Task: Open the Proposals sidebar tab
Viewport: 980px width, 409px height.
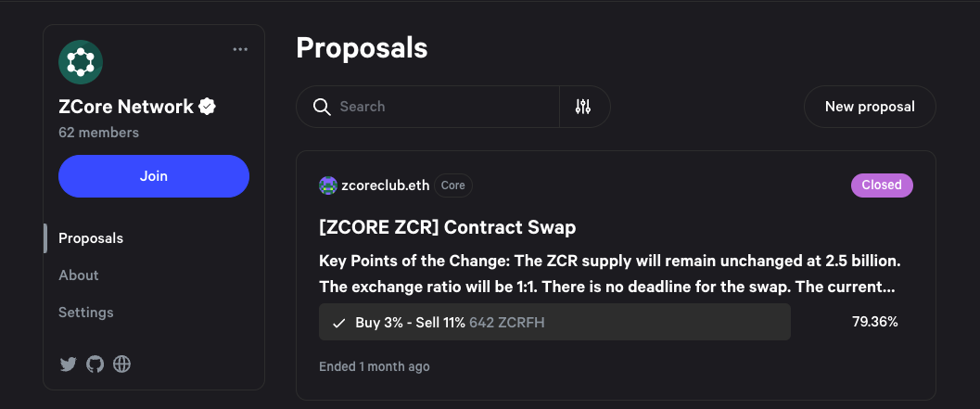Action: pyautogui.click(x=91, y=238)
